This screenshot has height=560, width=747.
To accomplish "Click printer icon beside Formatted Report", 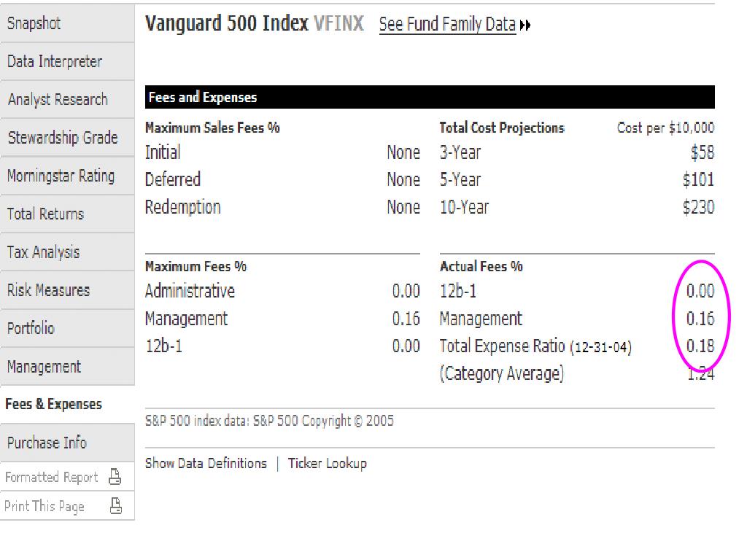I will [x=115, y=478].
